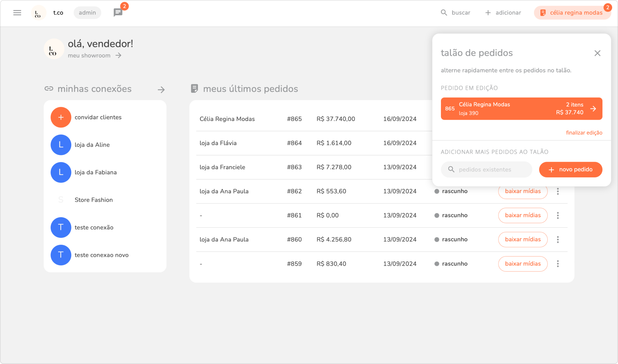Open minhas conexões arrow
618x364 pixels.
[x=161, y=90]
